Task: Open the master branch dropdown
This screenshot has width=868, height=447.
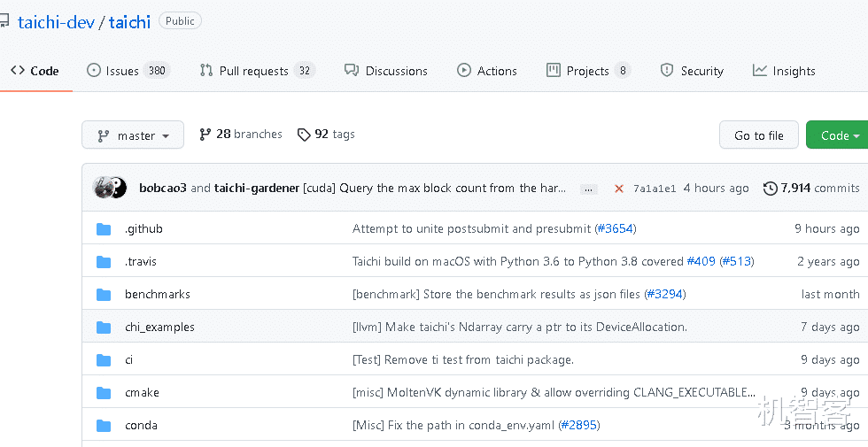Action: coord(133,135)
